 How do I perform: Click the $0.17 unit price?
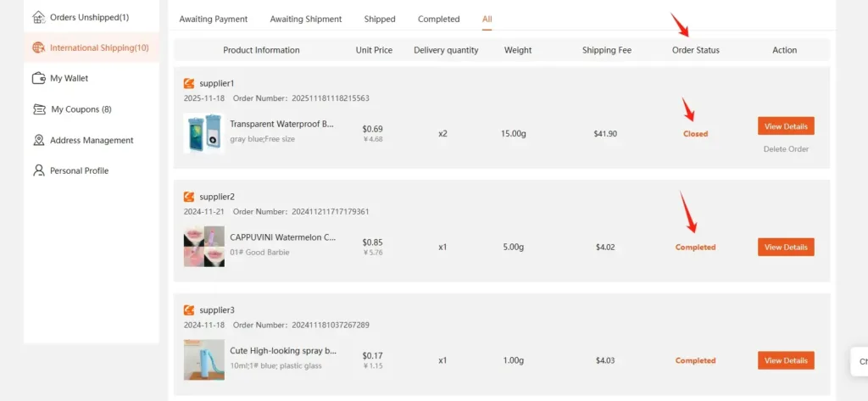[373, 355]
